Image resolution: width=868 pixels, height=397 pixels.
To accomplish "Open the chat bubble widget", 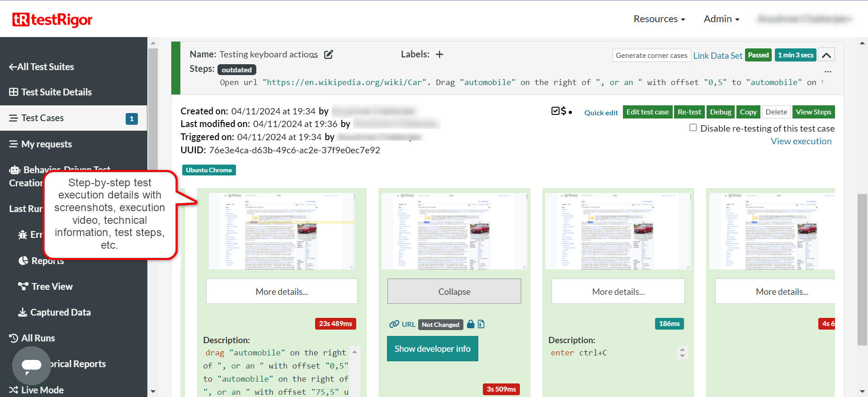I will [31, 365].
